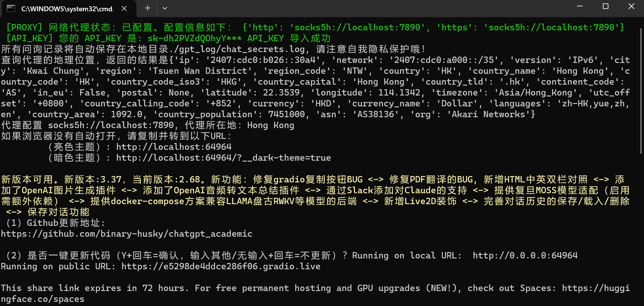Click the minimize window control
Image resolution: width=644 pixels, height=306 pixels.
tap(579, 6)
